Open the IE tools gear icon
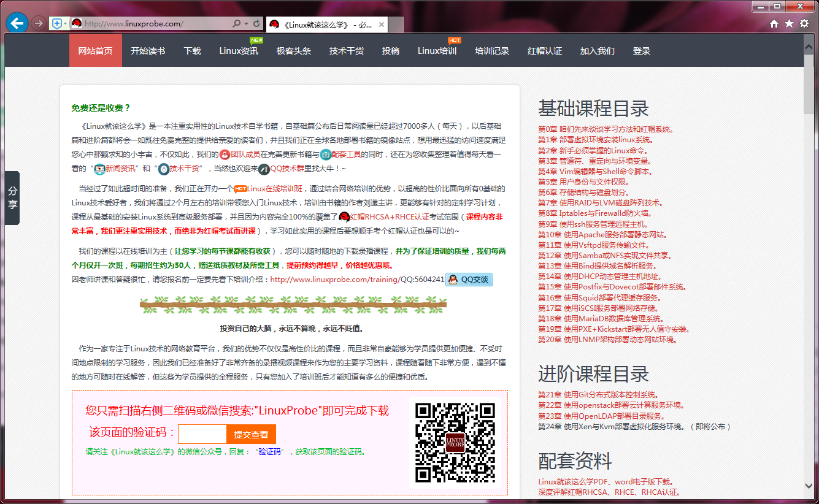Image resolution: width=819 pixels, height=504 pixels. [804, 24]
